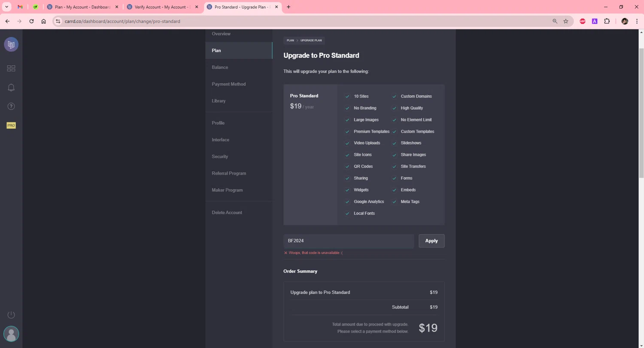View site information icon in address bar
The width and height of the screenshot is (644, 348).
[58, 21]
